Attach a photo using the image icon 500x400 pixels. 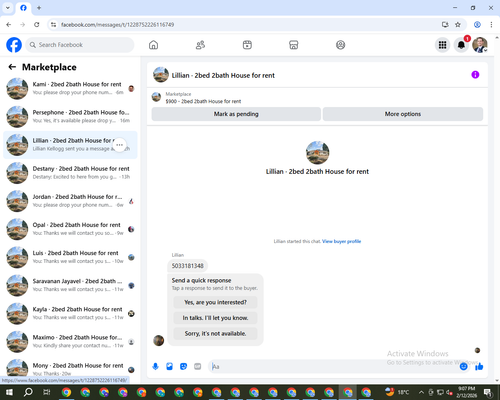169,367
